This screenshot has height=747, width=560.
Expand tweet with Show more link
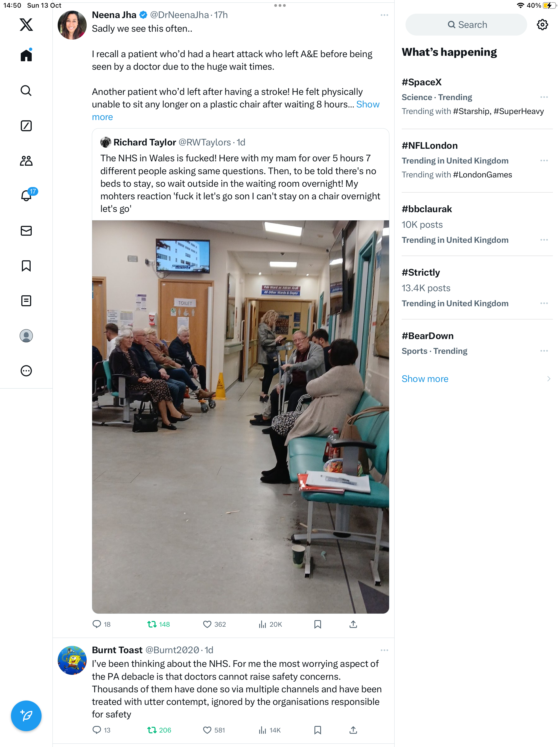(236, 111)
